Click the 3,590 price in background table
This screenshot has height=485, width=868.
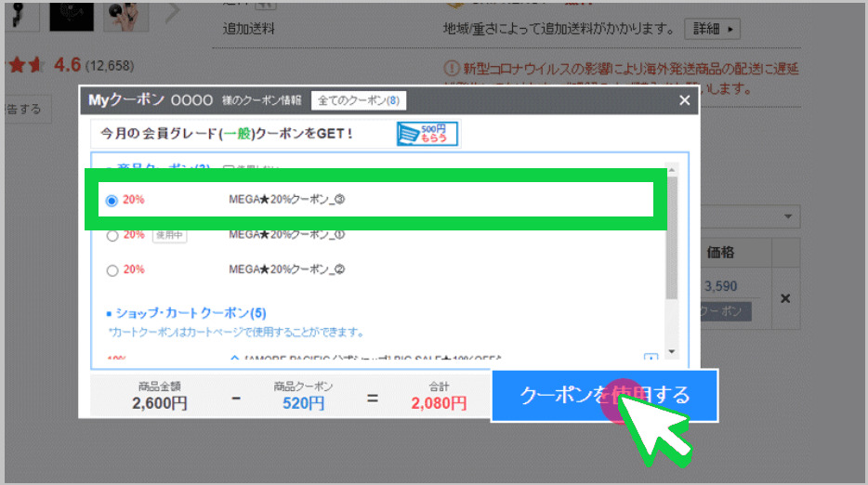click(x=721, y=286)
